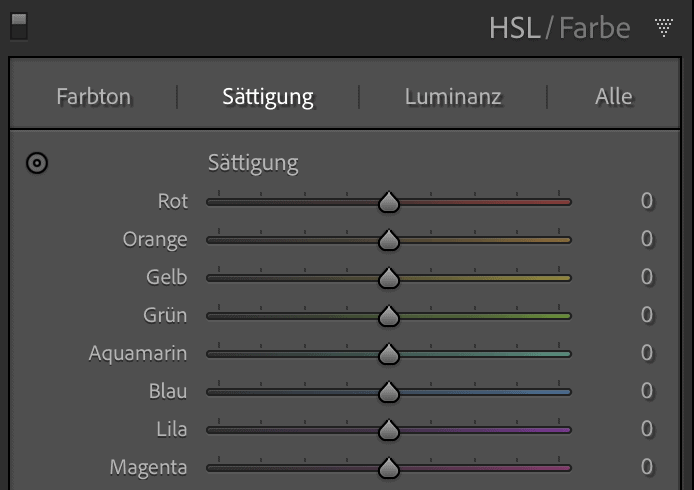Show all HSL sections with Alle
Viewport: 694px width, 490px height.
coord(613,96)
